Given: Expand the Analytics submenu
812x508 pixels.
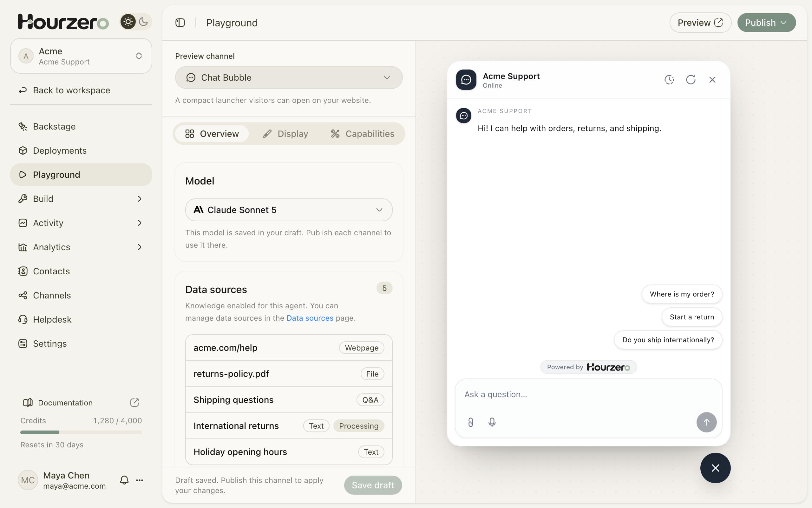Looking at the screenshot, I should coord(81,247).
